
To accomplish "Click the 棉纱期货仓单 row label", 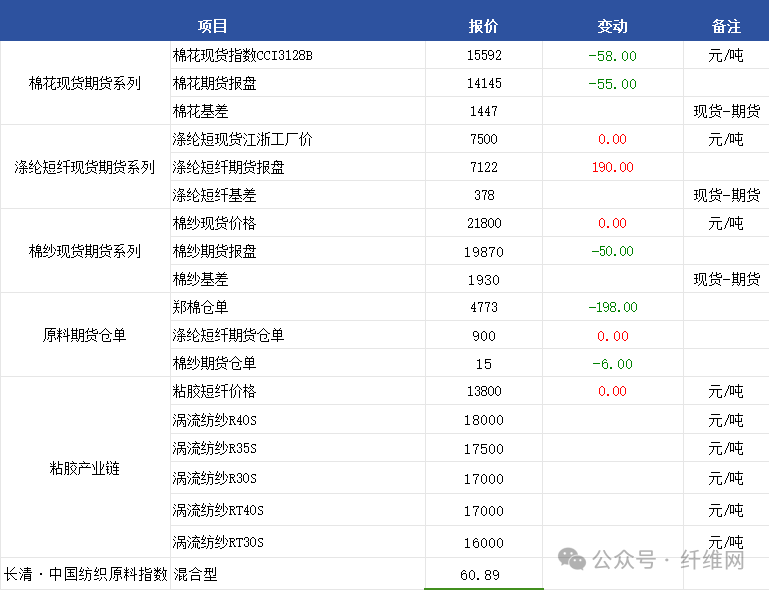I will pos(214,363).
